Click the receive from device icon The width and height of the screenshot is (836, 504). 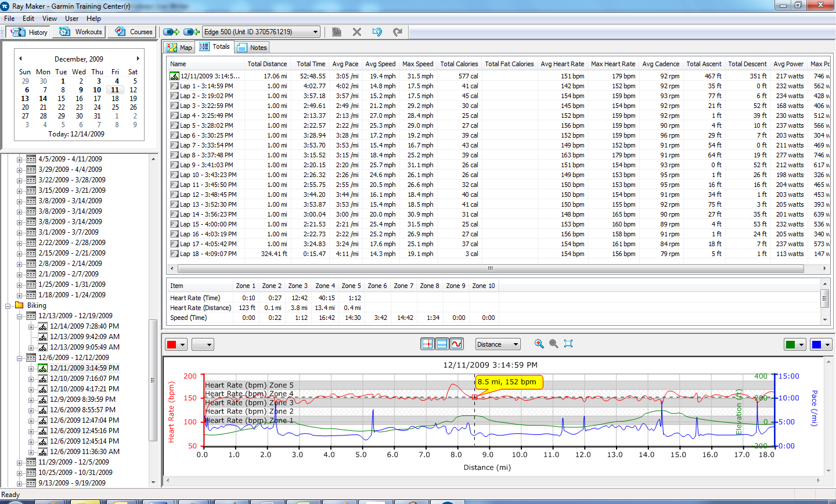pos(192,32)
